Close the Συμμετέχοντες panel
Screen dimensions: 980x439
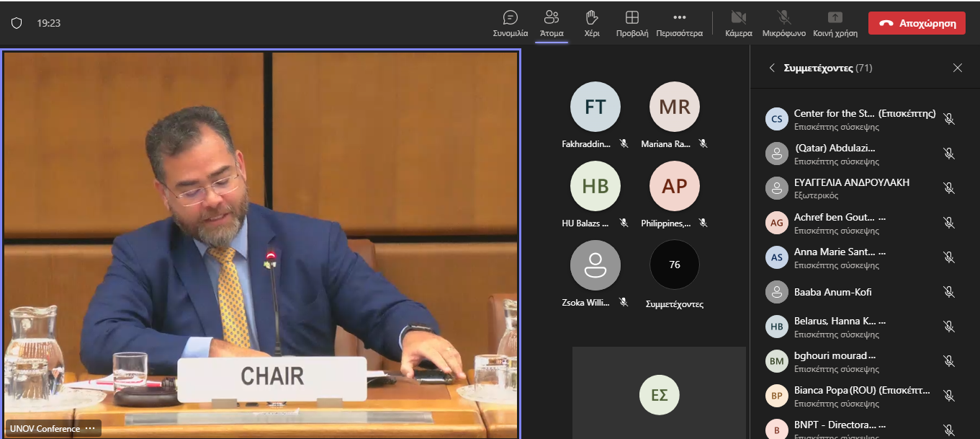click(x=957, y=68)
